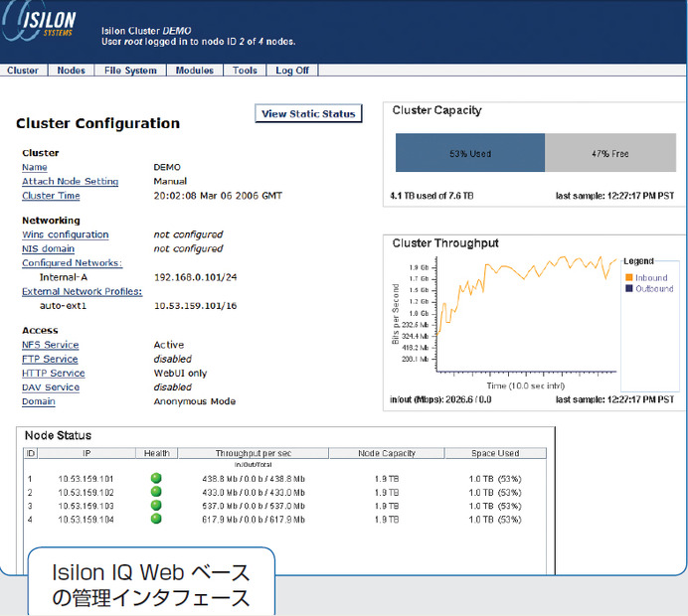Open the NFS Service link
The height and width of the screenshot is (616, 688).
51,345
